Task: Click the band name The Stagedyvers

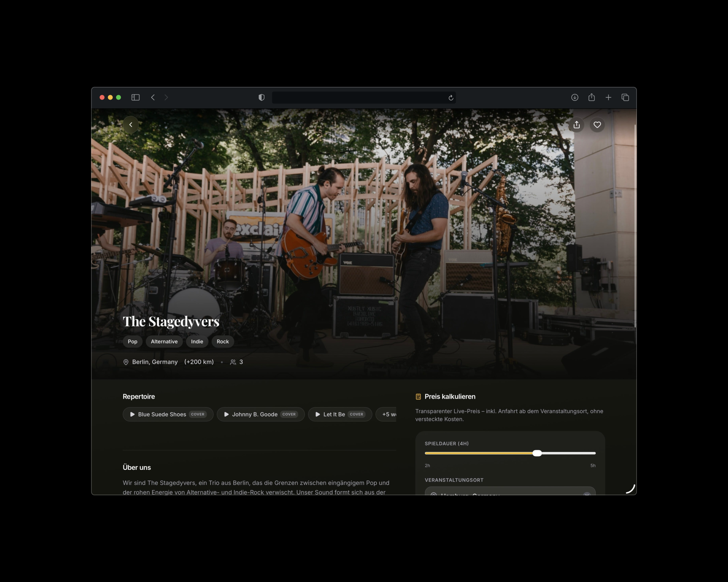Action: tap(171, 321)
